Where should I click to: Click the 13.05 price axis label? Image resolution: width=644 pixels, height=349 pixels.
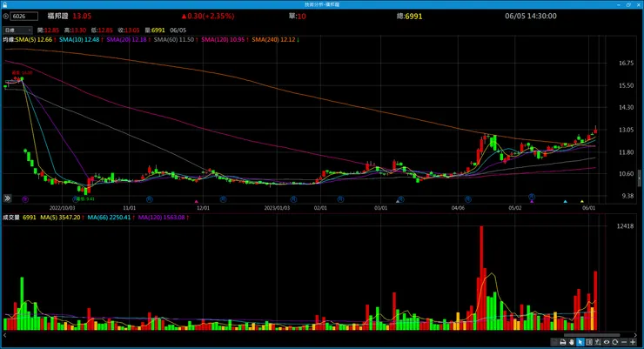[x=627, y=130]
